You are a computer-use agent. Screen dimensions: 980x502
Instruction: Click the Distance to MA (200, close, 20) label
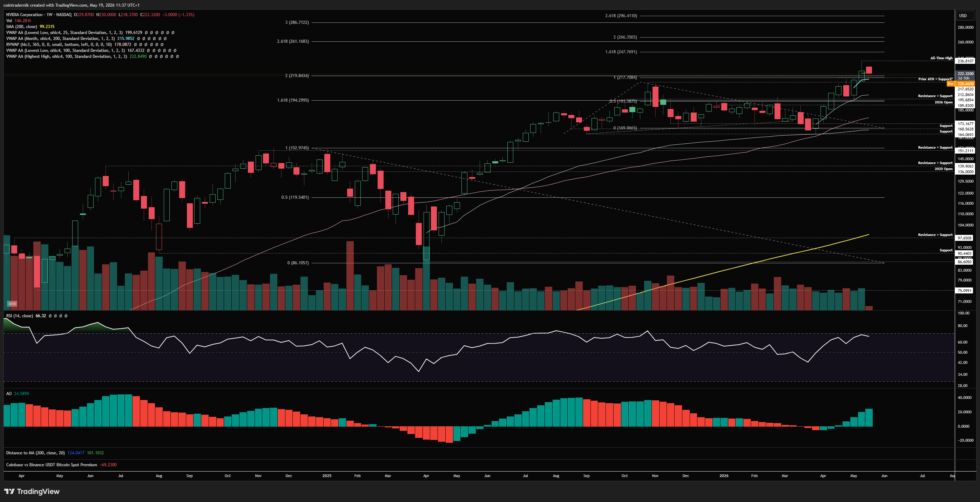click(x=35, y=453)
